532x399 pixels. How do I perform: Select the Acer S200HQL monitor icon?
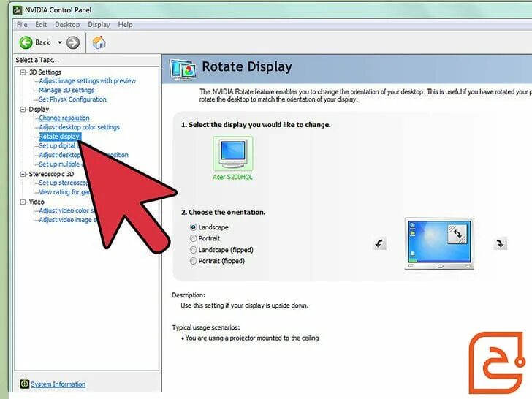pyautogui.click(x=232, y=153)
